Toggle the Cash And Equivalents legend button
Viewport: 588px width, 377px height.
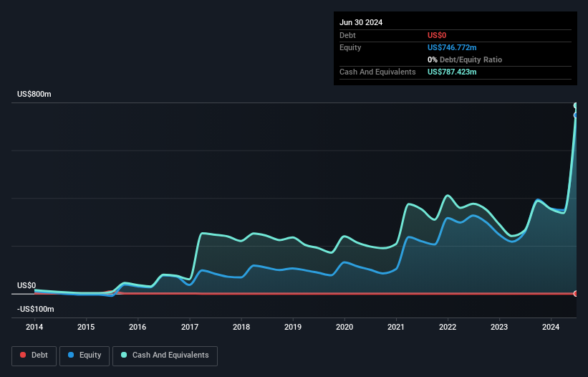[x=165, y=355]
